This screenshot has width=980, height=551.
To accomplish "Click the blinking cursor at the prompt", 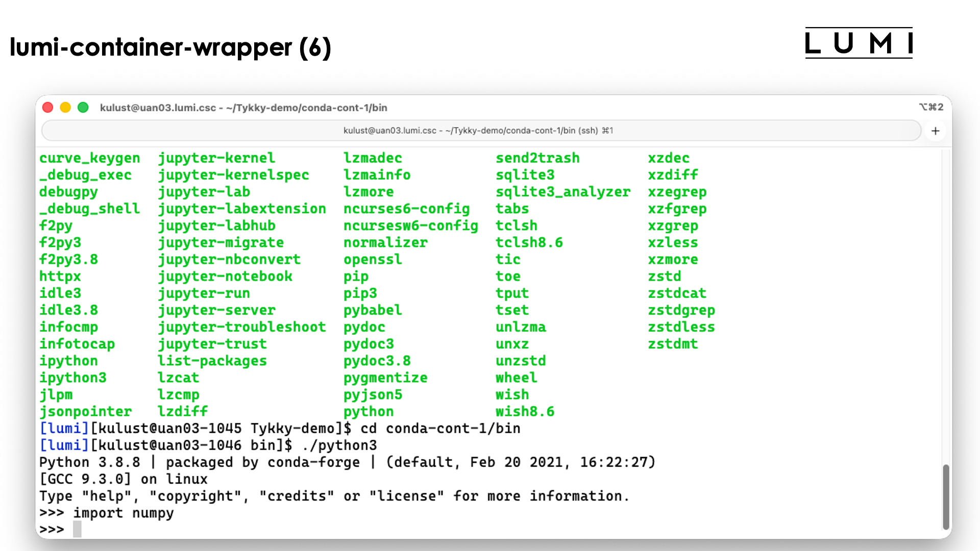I will (78, 530).
